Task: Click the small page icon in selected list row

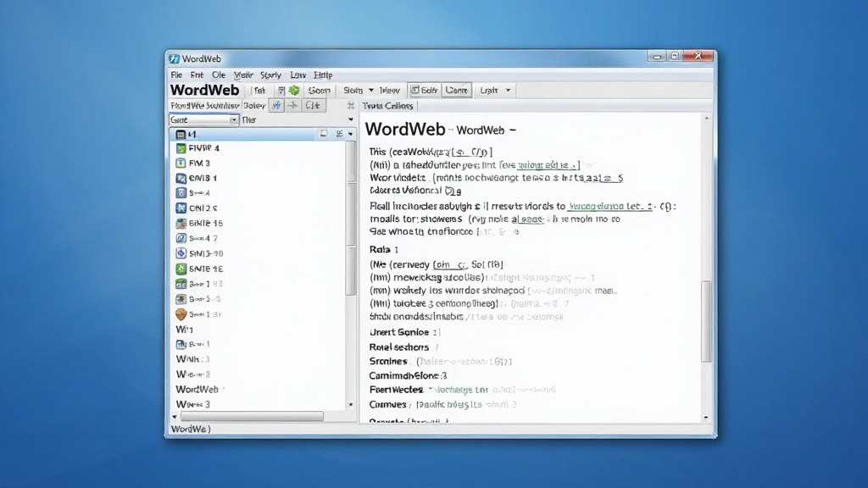Action: tap(323, 133)
